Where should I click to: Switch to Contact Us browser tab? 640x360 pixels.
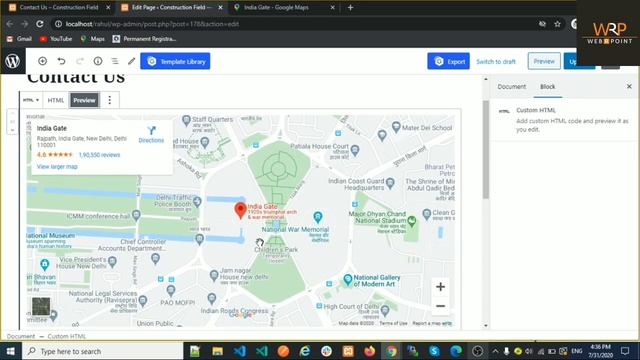59,7
